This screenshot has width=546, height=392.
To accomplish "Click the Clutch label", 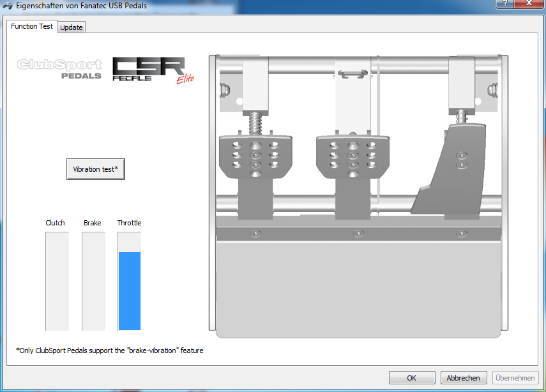I will click(x=55, y=223).
